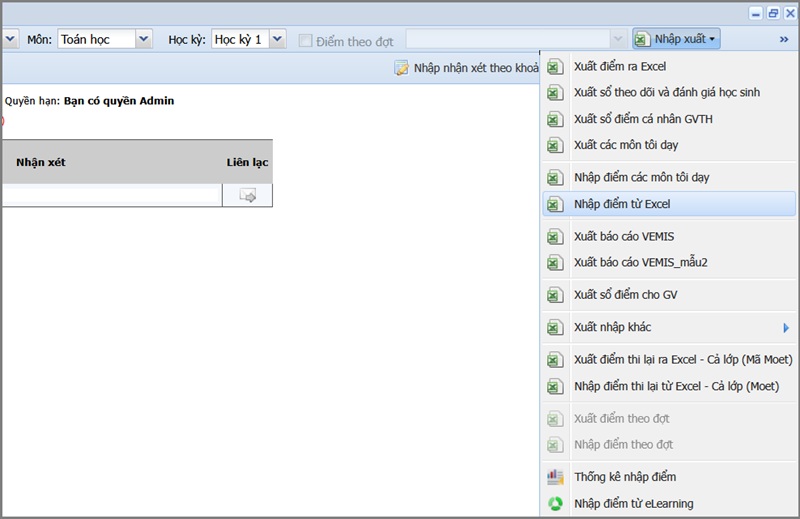Image resolution: width=800 pixels, height=519 pixels.
Task: Toggle the Điểm theo đợt checkbox
Action: click(305, 41)
